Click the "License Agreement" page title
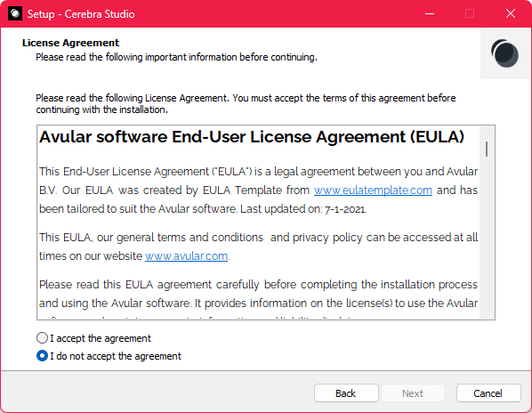This screenshot has height=413, width=532. [x=70, y=43]
